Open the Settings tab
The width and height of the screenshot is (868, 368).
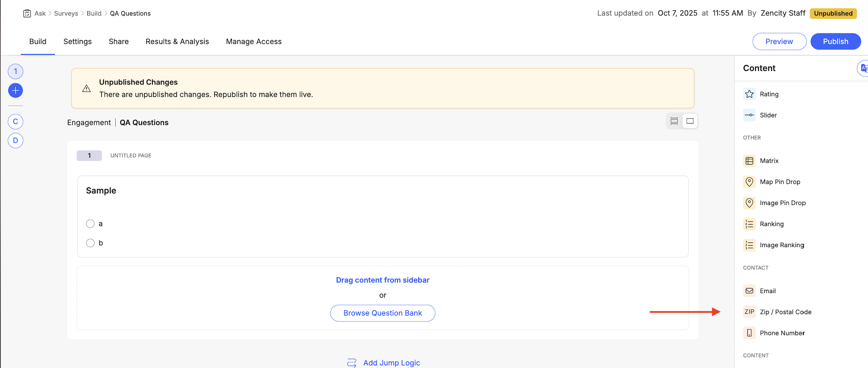(77, 41)
